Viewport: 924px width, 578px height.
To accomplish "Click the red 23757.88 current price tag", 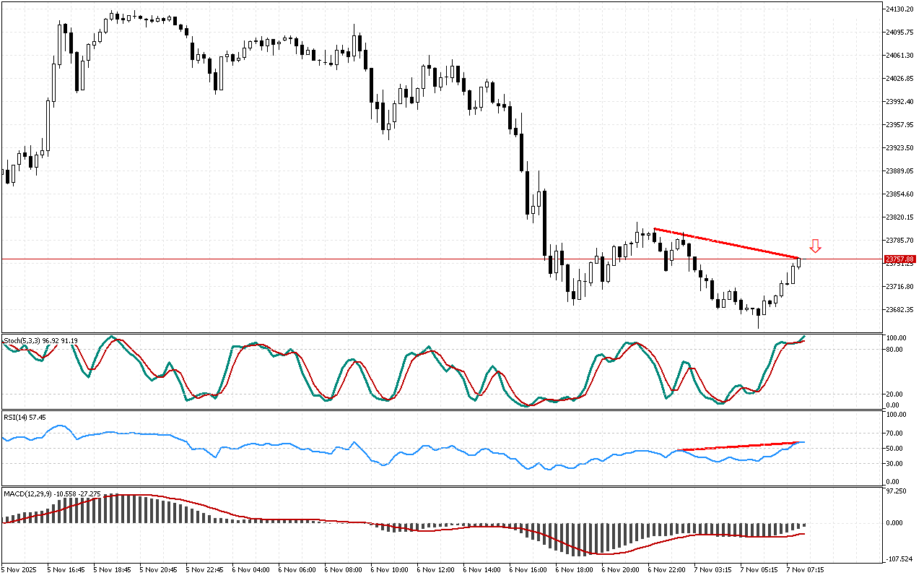I will pyautogui.click(x=899, y=259).
